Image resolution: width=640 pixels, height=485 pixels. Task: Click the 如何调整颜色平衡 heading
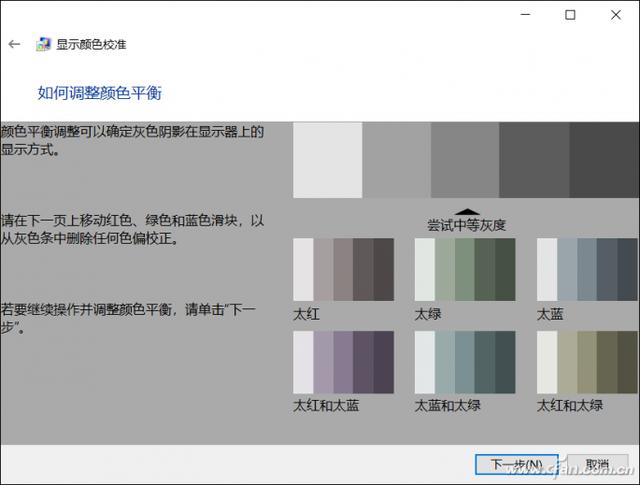(x=100, y=93)
